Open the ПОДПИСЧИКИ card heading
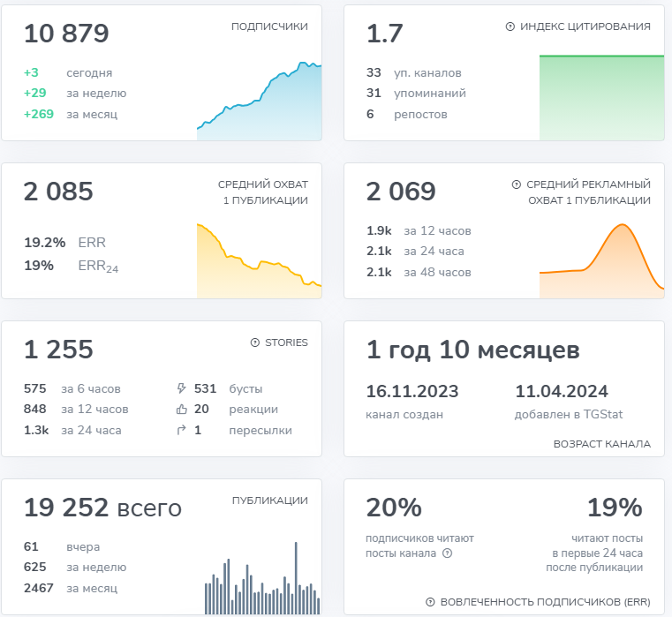Viewport: 672px width, 617px height. click(x=269, y=26)
